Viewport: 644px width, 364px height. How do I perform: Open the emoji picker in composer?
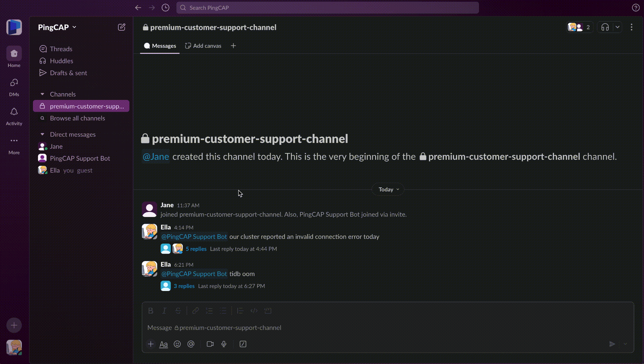click(177, 344)
